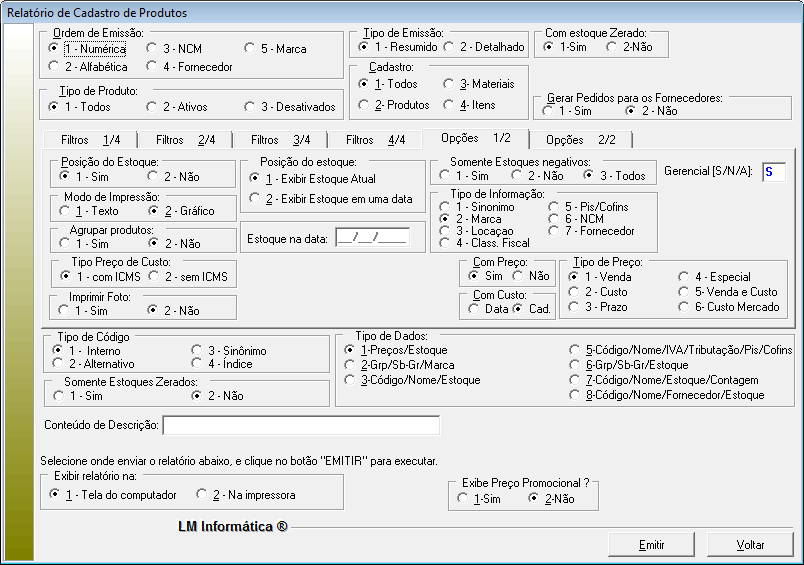
Task: Pick '3 - Desativados' product type
Action: pos(250,106)
